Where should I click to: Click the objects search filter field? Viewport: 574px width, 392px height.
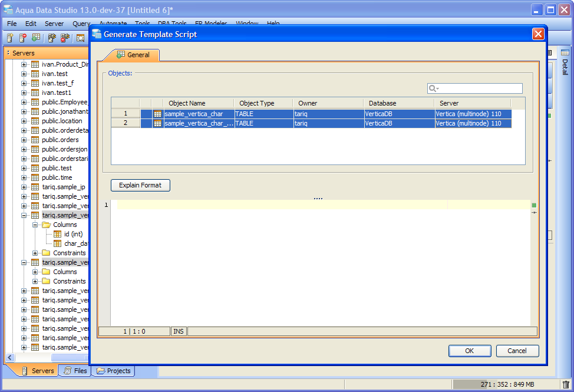pos(475,88)
